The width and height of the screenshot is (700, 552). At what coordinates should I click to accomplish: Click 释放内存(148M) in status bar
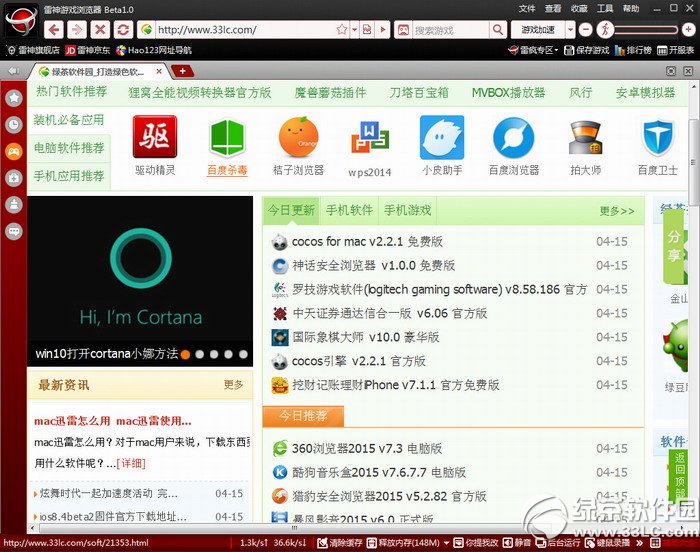403,543
